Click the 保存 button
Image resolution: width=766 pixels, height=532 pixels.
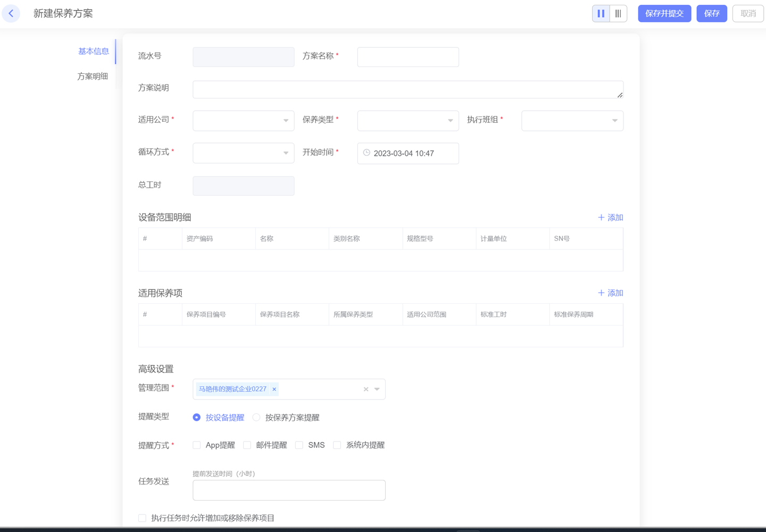(x=712, y=13)
